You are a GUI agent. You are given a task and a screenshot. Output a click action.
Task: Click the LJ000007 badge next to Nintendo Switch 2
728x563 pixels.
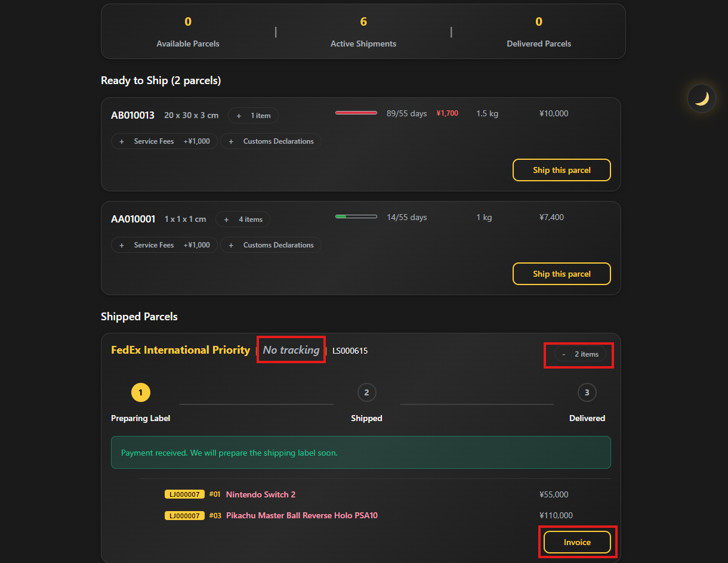click(184, 494)
